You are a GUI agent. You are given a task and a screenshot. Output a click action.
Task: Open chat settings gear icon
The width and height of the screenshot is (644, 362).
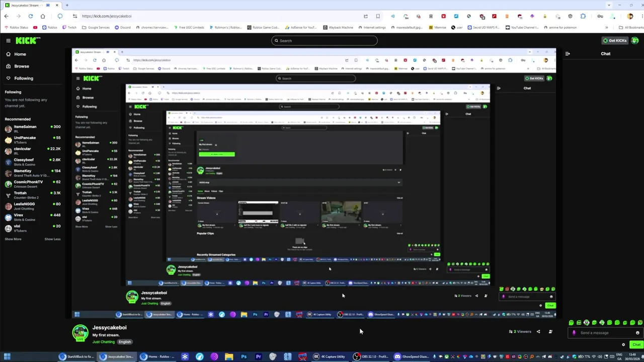[x=623, y=345]
